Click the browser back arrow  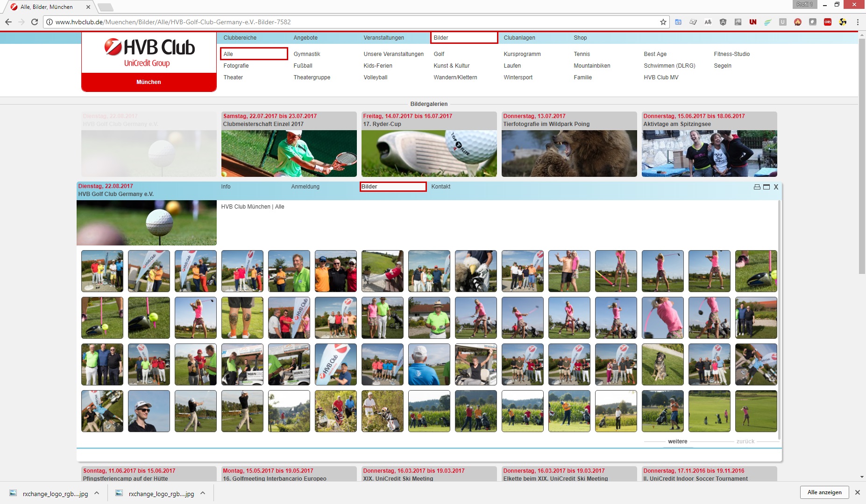pos(8,22)
